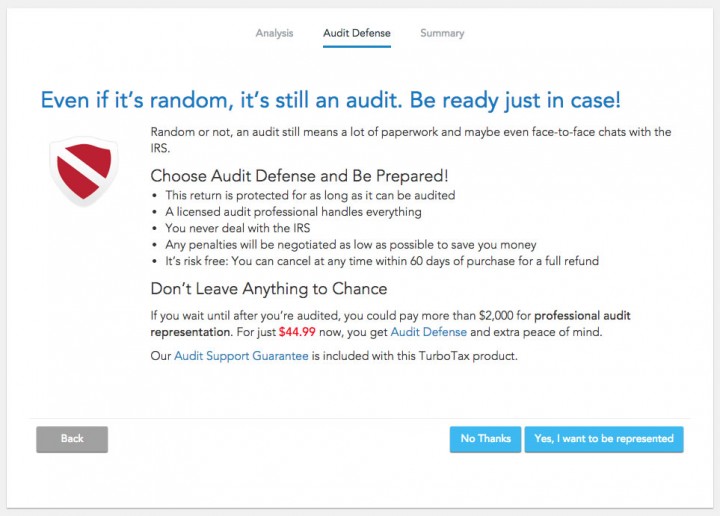Click the Don't Leave Anything to Chance heading
The height and width of the screenshot is (516, 720).
point(269,289)
